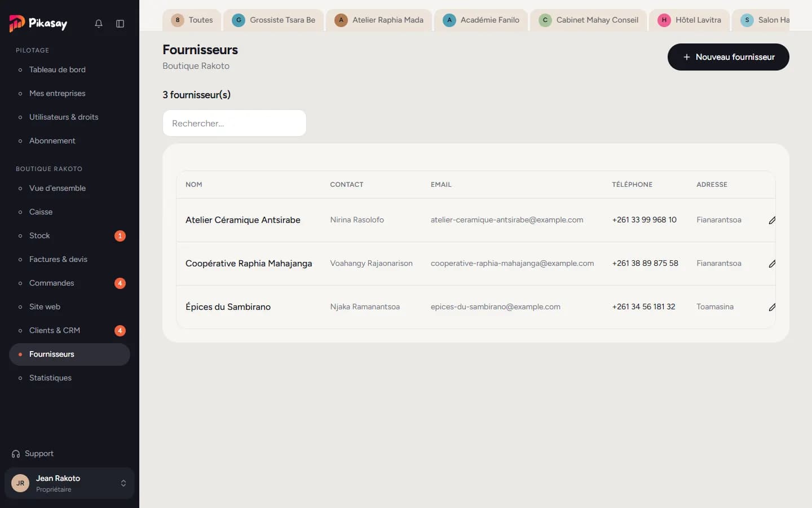Viewport: 812px width, 508px height.
Task: Edit Épices du Sambirano with the pencil icon
Action: click(772, 307)
